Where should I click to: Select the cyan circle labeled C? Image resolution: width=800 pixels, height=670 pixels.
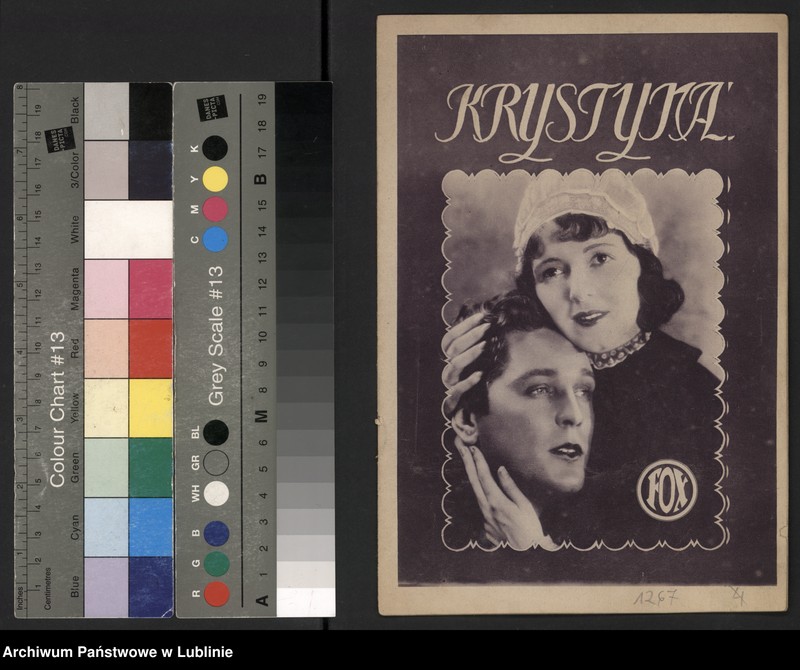pyautogui.click(x=215, y=239)
